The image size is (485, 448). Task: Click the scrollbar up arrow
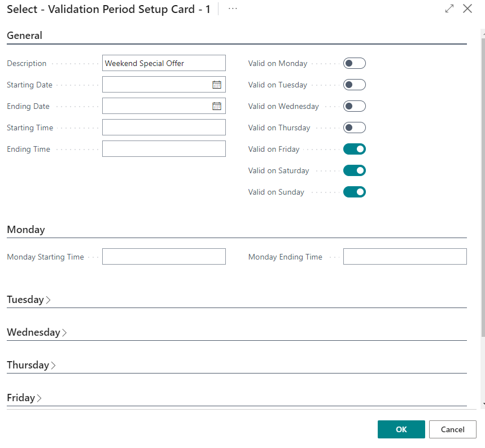pyautogui.click(x=483, y=34)
